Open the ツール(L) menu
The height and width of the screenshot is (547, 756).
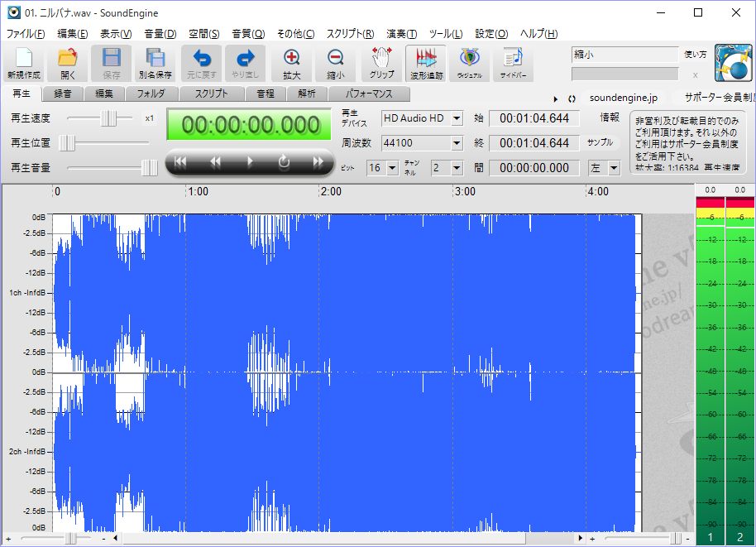pos(446,34)
